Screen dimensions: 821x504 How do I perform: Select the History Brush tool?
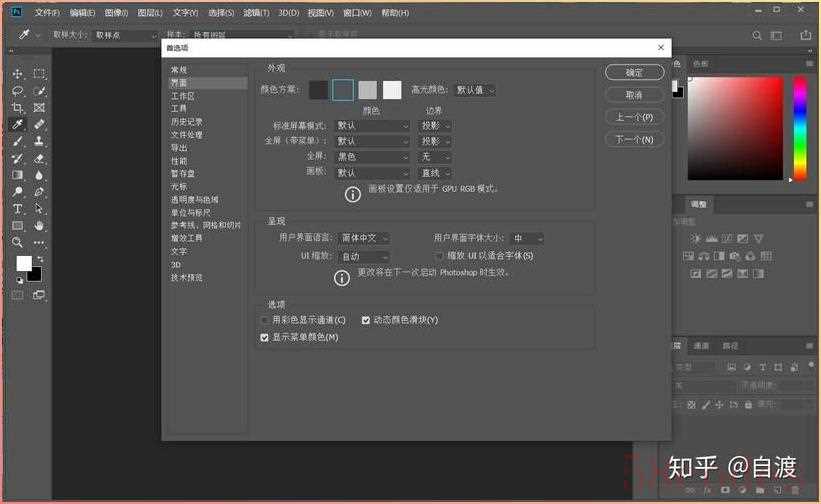[x=17, y=158]
